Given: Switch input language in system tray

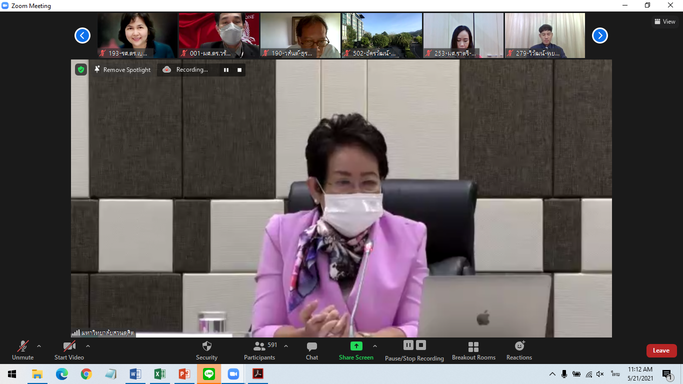Looking at the screenshot, I should coord(615,374).
